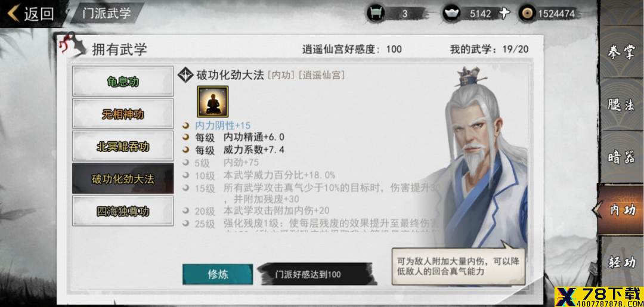
Task: Select 无相神功 in the skill list
Action: (123, 114)
